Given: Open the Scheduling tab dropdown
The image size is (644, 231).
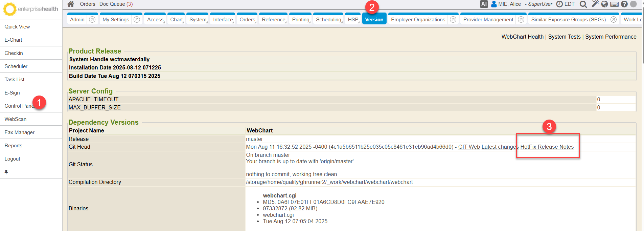Looking at the screenshot, I should (x=328, y=20).
